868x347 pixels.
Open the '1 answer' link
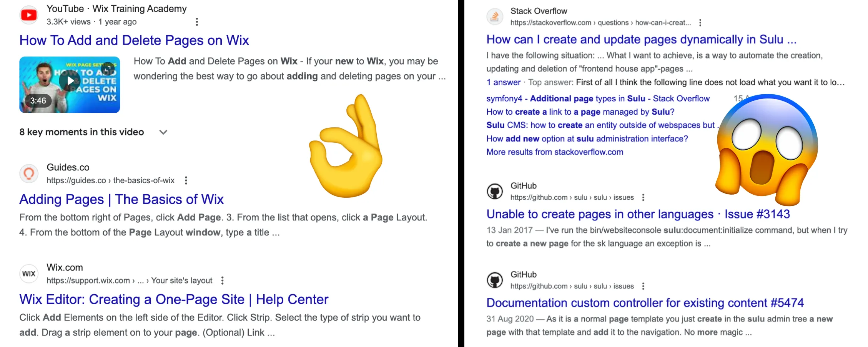pyautogui.click(x=503, y=82)
